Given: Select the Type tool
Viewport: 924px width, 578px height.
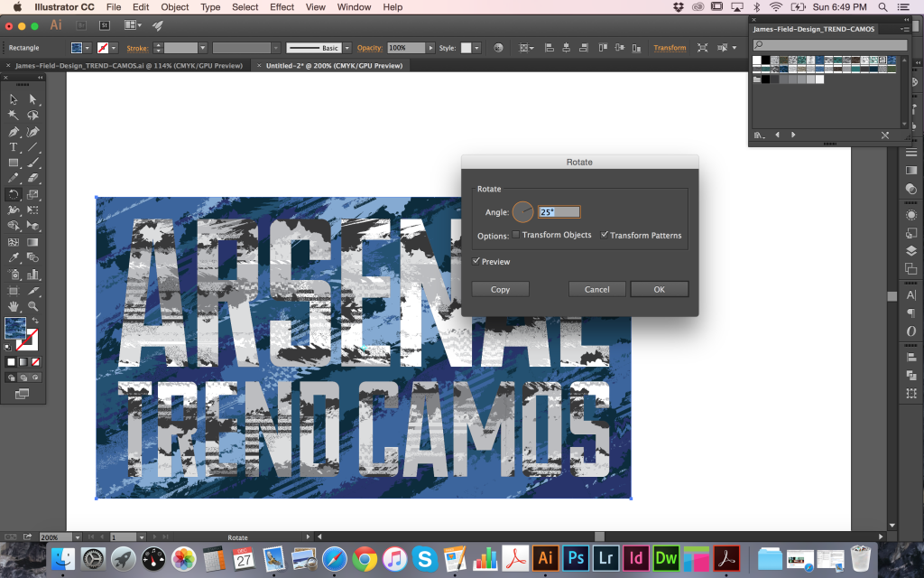Looking at the screenshot, I should coord(14,147).
